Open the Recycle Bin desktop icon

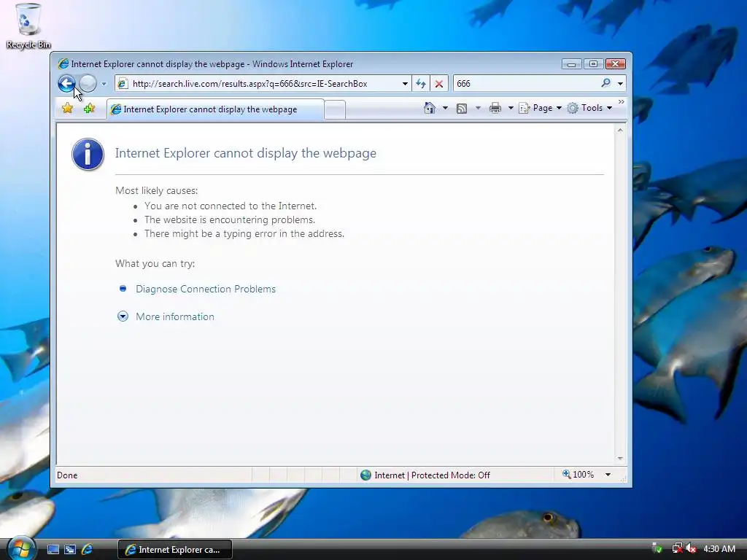(x=28, y=26)
